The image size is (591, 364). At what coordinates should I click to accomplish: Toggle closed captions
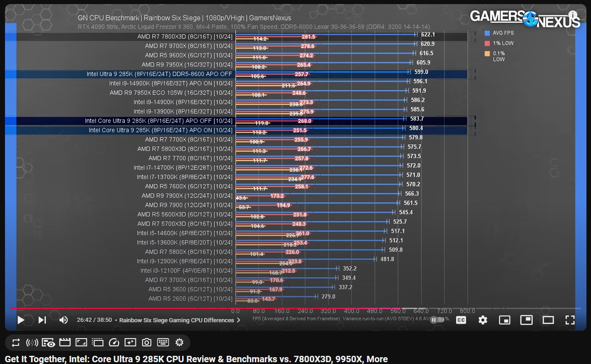click(461, 320)
